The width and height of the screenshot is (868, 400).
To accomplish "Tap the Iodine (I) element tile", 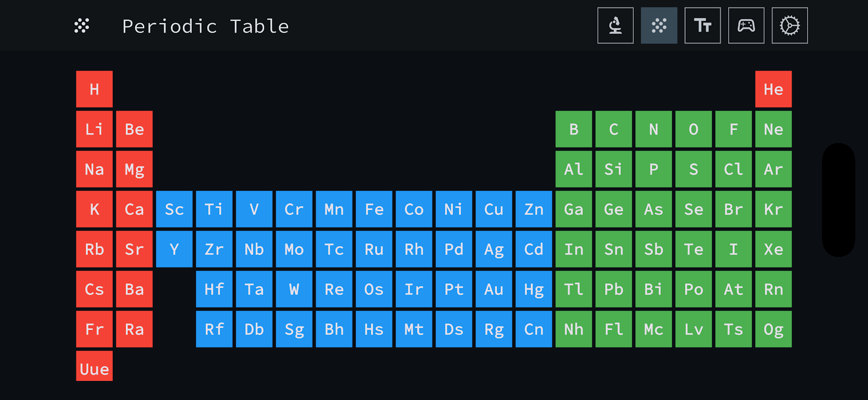I will tap(734, 249).
